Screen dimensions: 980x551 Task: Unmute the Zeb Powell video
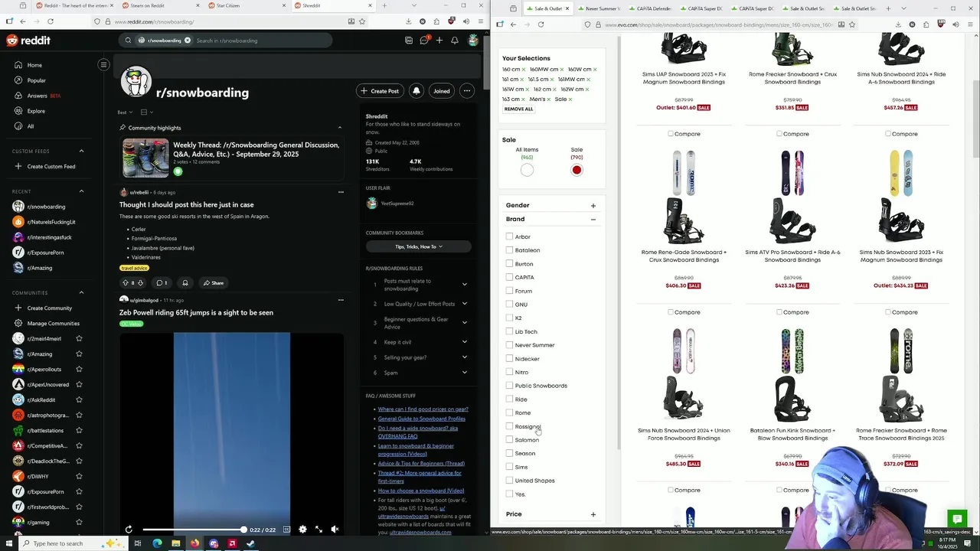(x=335, y=530)
